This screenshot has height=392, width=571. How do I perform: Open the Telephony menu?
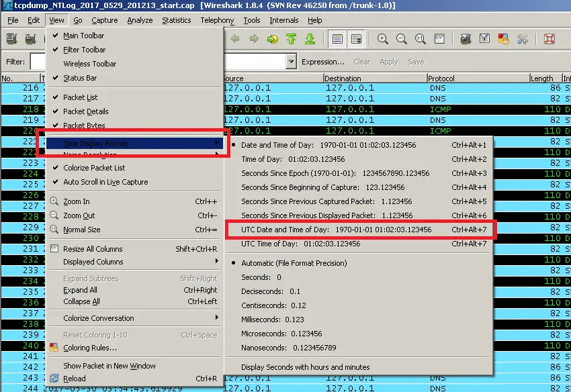tap(217, 20)
